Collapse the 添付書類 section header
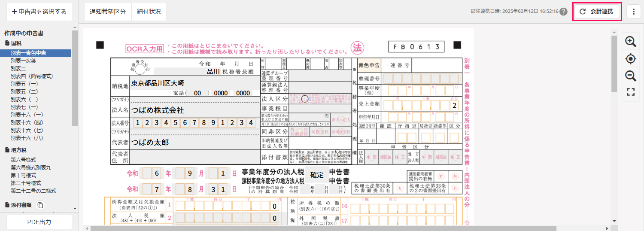The image size is (644, 231). point(18,205)
